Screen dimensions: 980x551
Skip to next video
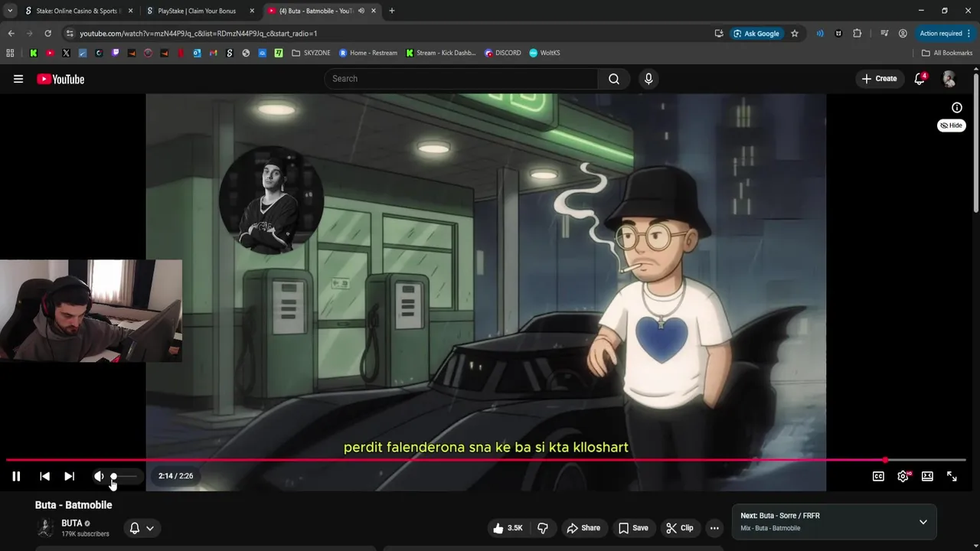click(x=69, y=476)
